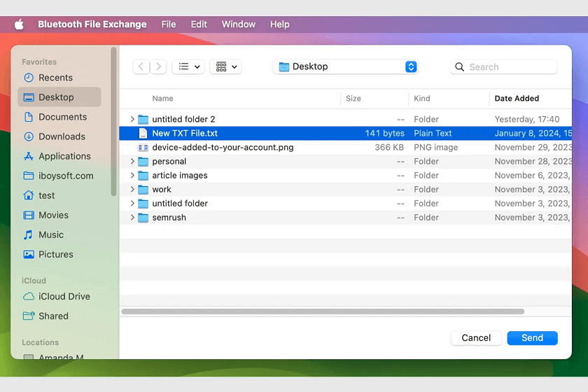Open iboysoft.com folder in sidebar
The height and width of the screenshot is (392, 588).
[x=59, y=176]
